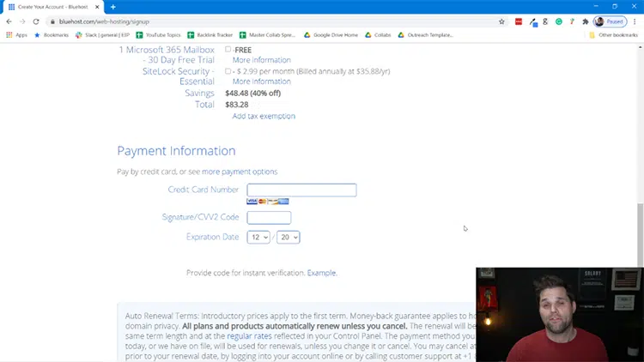Viewport: 644px width, 362px height.
Task: Open the Chrome extensions puzzle icon
Action: click(x=585, y=21)
